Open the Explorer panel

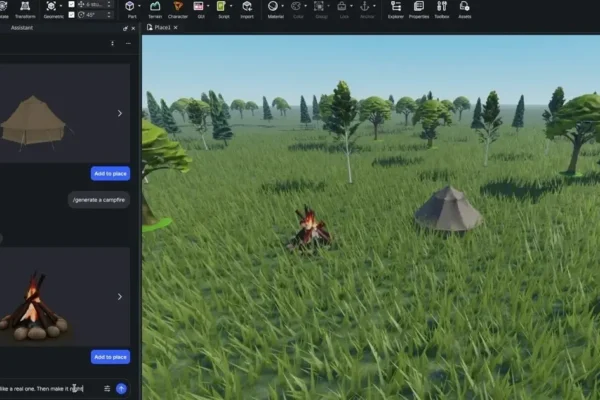pos(396,9)
